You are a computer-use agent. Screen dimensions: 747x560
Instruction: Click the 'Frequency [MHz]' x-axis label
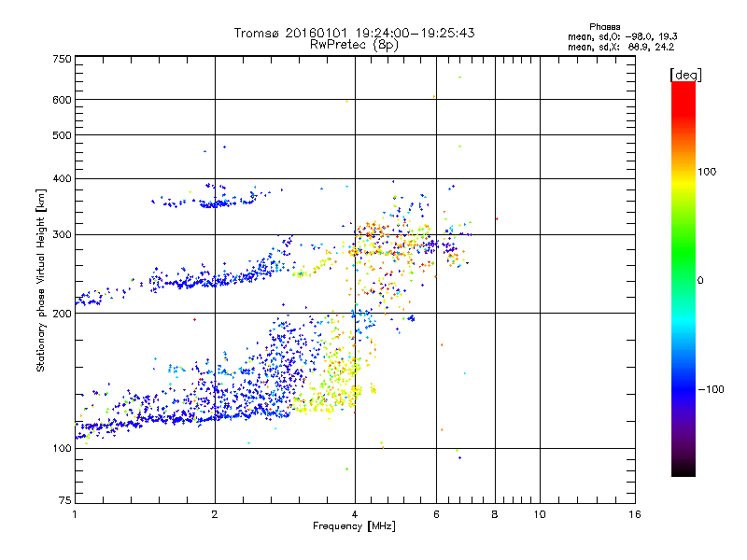click(354, 526)
